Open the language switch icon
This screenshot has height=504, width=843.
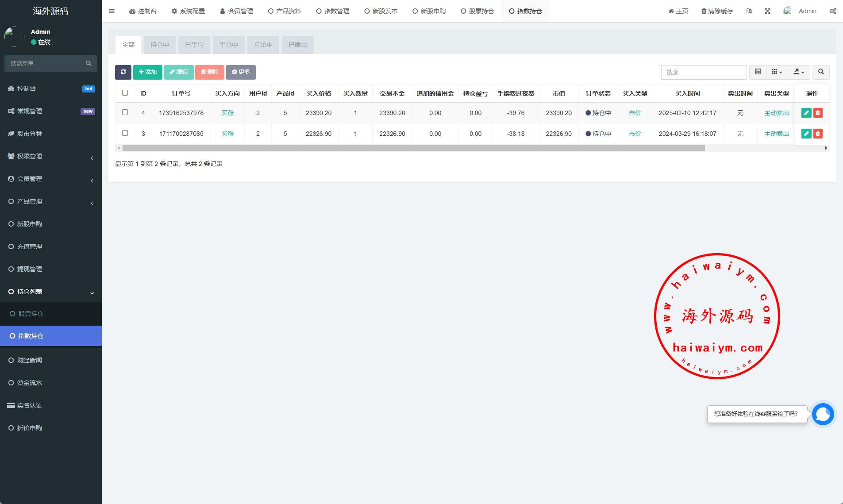[x=749, y=11]
